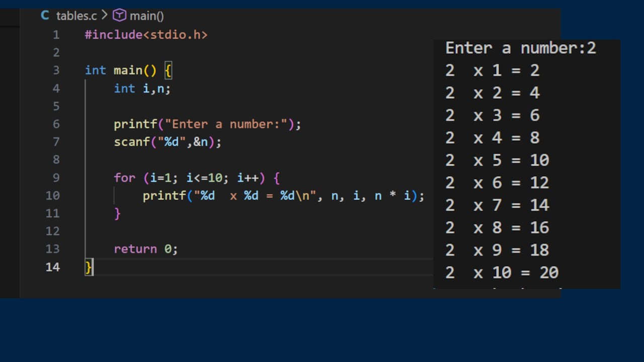Click output line '2 x 7 = 14'

[497, 205]
